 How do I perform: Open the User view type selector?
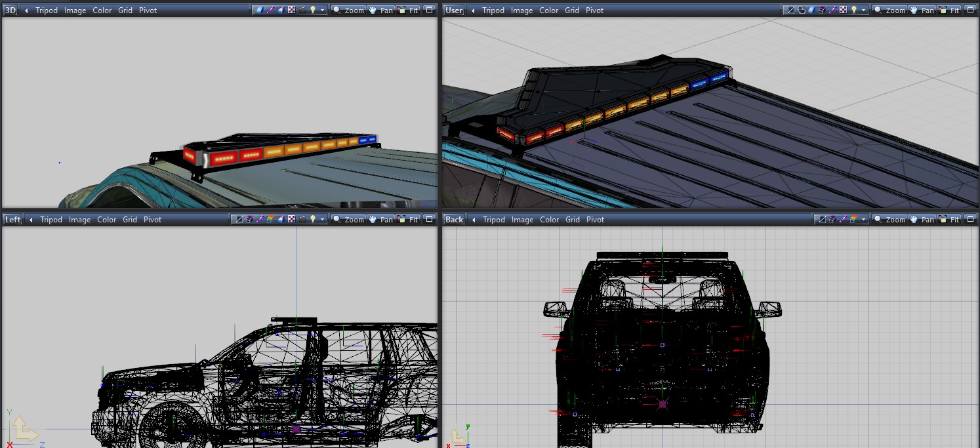(453, 10)
